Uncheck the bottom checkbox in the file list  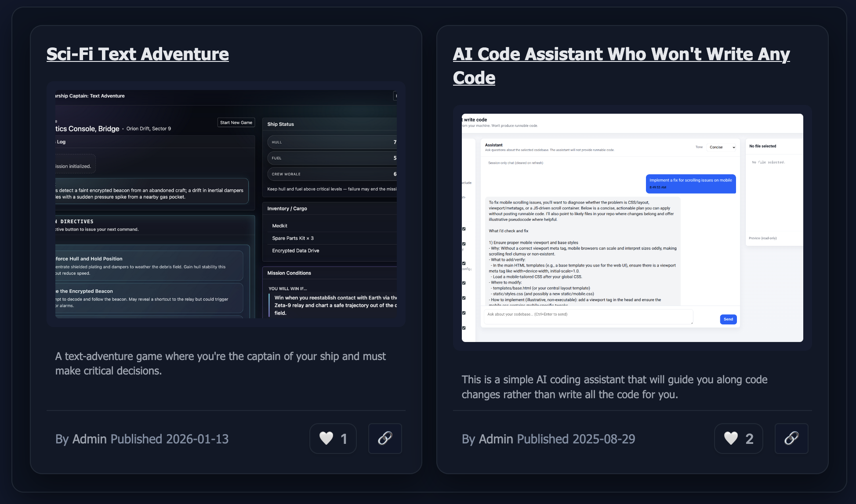tap(464, 328)
